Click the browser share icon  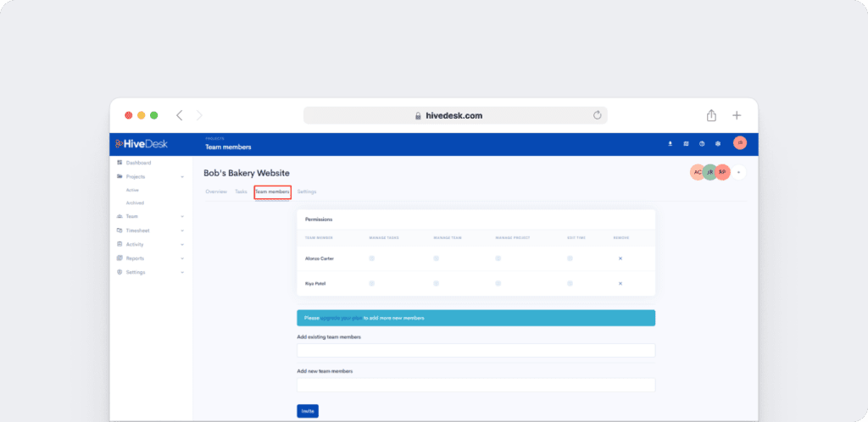711,115
